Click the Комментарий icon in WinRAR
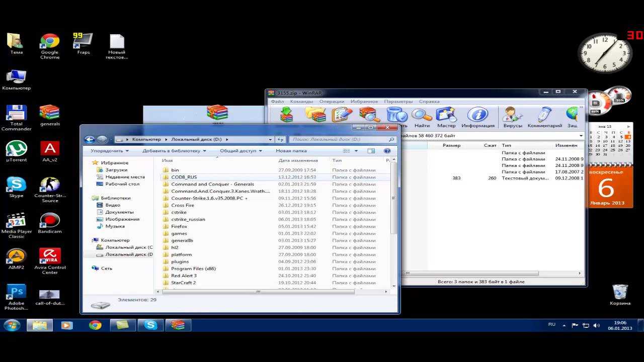This screenshot has height=362, width=644. [x=545, y=118]
